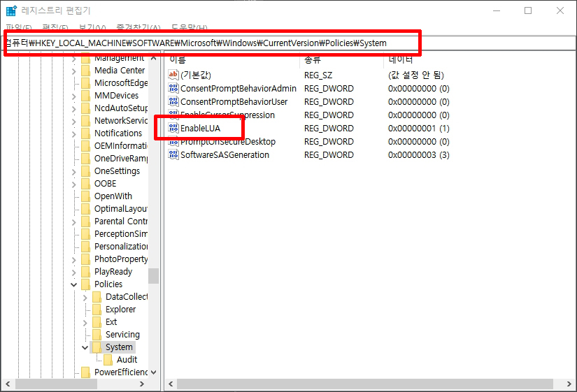Viewport: 577px width, 392px height.
Task: Select the OpenWith folder icon
Action: coord(85,196)
